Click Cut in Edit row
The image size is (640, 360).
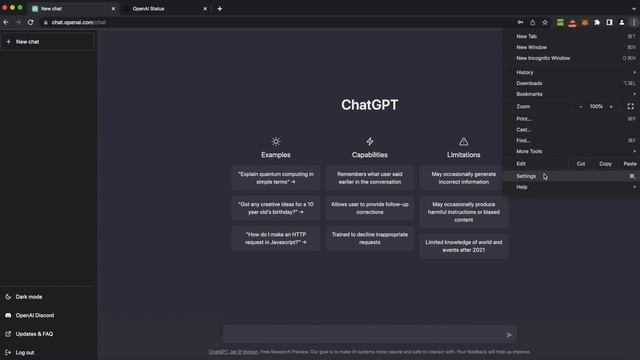[581, 164]
